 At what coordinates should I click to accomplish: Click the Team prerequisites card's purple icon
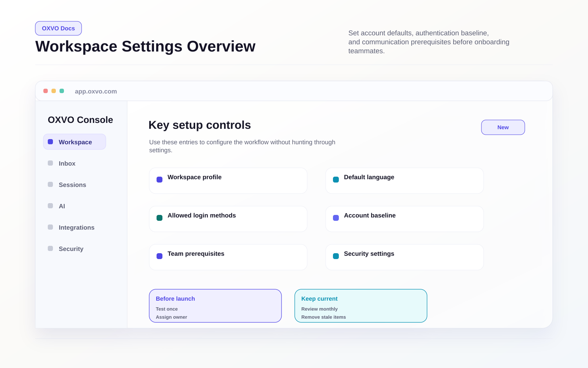click(159, 256)
